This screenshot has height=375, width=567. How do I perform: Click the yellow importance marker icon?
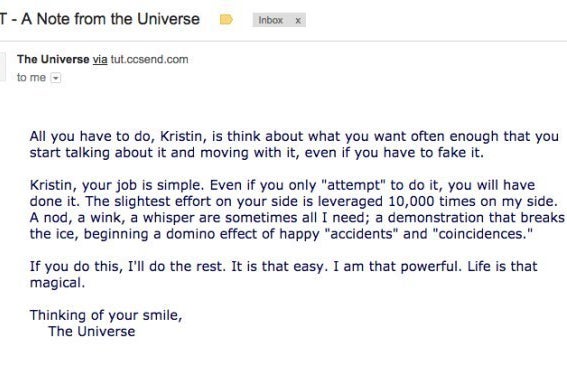pos(226,20)
